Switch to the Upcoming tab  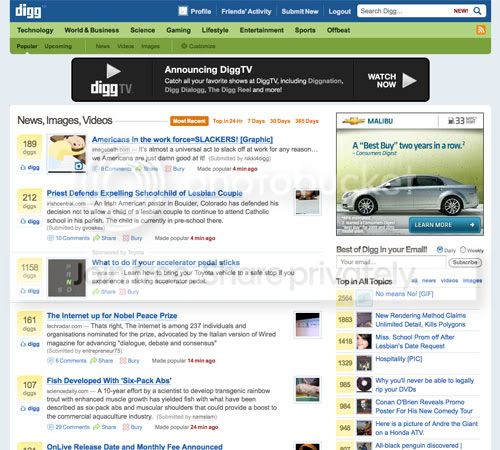click(x=58, y=46)
